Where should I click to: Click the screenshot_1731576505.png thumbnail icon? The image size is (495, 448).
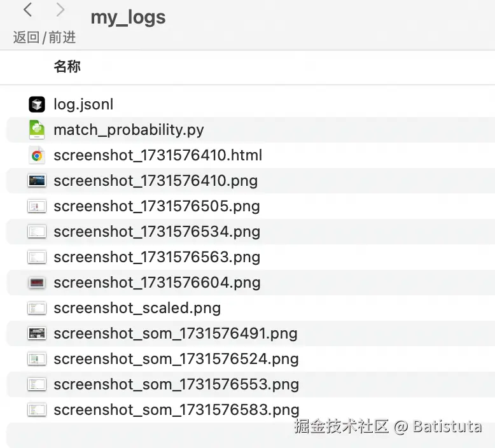(x=37, y=206)
